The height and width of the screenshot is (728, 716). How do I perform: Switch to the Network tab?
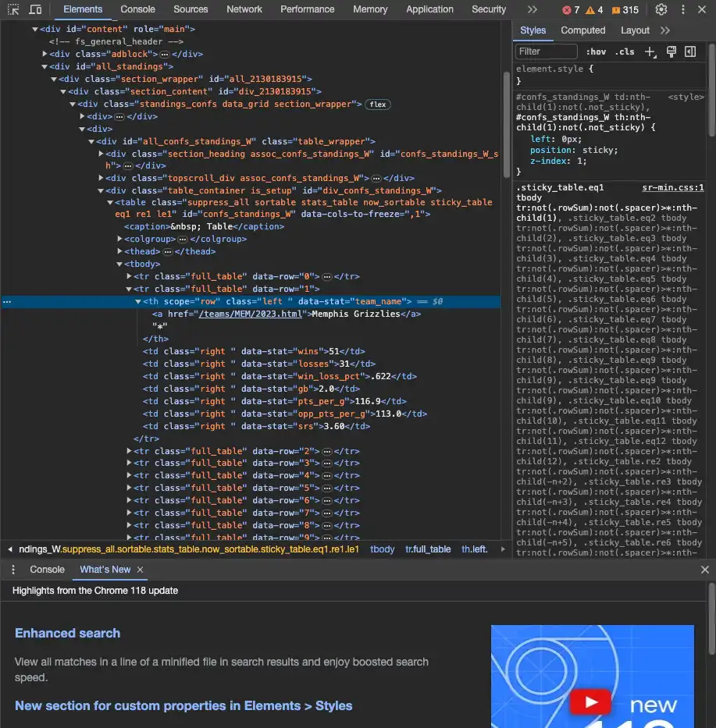(x=244, y=9)
